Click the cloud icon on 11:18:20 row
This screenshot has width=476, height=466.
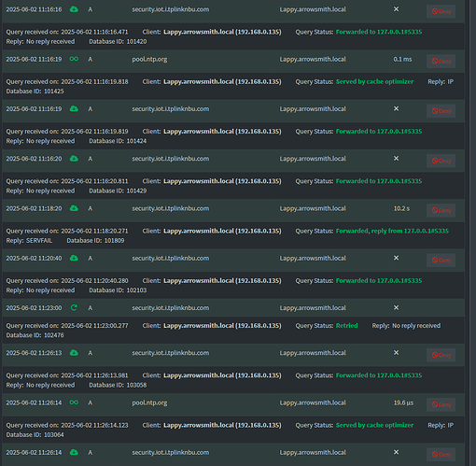[x=74, y=208]
